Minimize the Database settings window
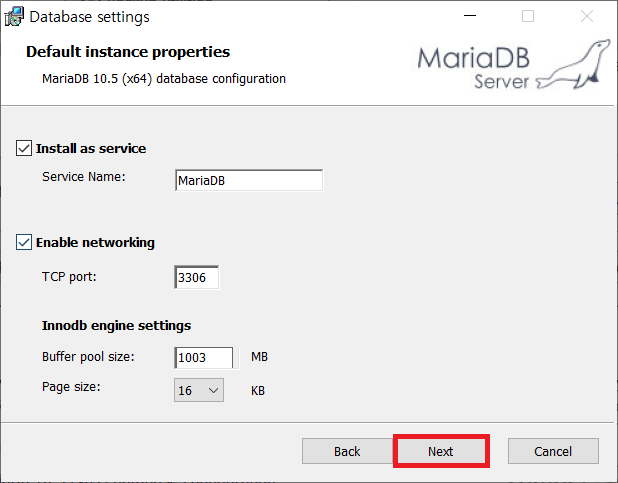 click(x=470, y=16)
